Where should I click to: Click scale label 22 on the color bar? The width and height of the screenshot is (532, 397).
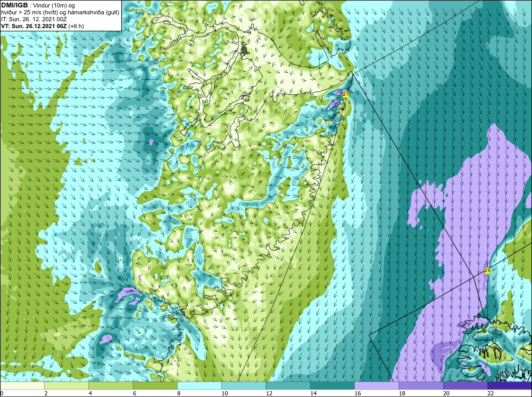(x=491, y=393)
